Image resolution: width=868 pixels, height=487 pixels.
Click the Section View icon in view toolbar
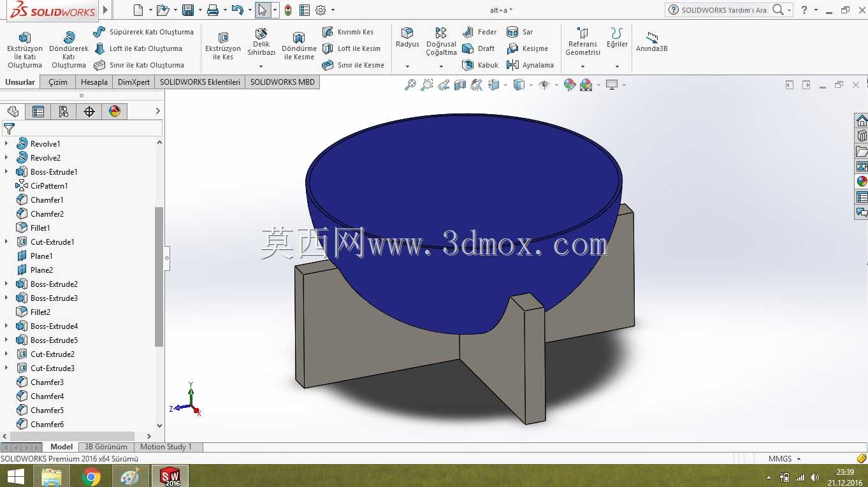pyautogui.click(x=460, y=85)
